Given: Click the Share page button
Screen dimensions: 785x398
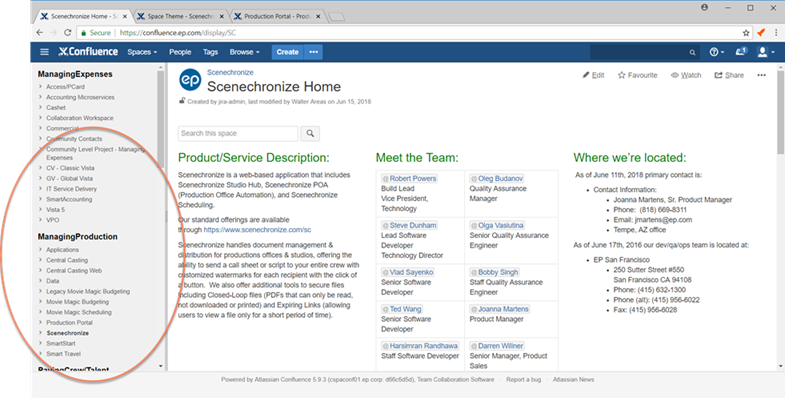Looking at the screenshot, I should click(729, 75).
